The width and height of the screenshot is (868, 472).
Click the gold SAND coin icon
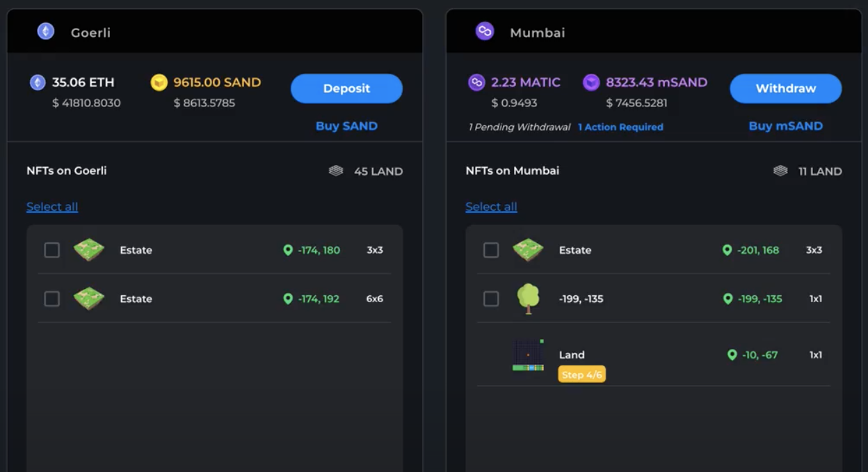tap(159, 83)
